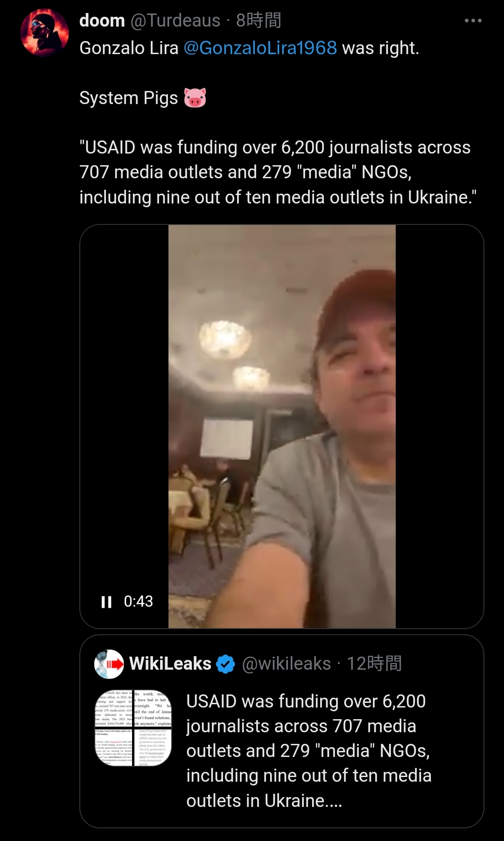Open the @wikileaks handle in quote
504x841 pixels.
click(287, 664)
